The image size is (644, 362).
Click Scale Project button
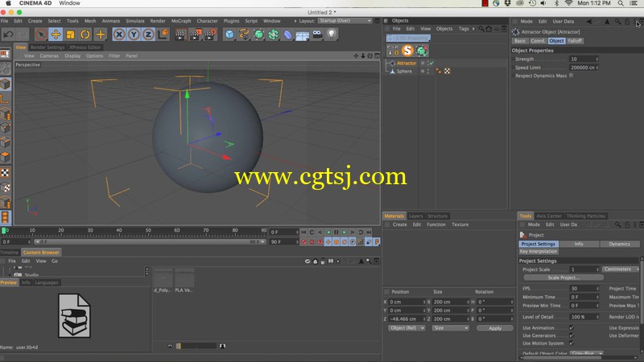pyautogui.click(x=563, y=278)
